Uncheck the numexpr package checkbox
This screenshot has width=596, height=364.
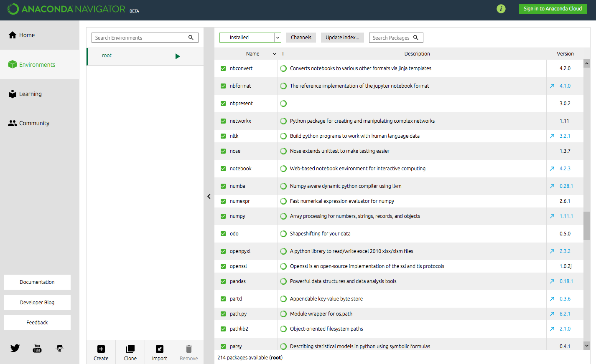click(223, 201)
